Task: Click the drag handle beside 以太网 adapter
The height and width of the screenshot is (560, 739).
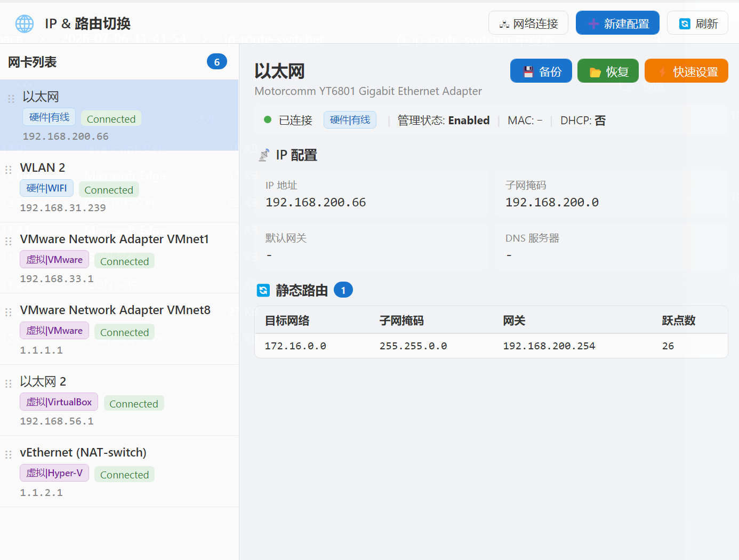Action: point(11,99)
